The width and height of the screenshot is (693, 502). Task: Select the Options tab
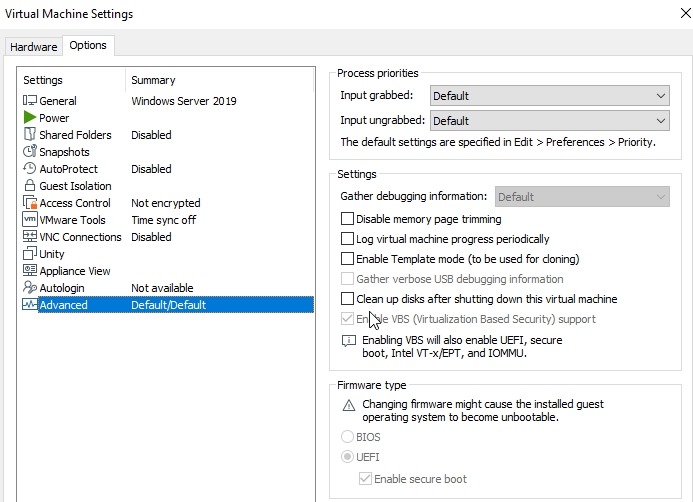88,46
